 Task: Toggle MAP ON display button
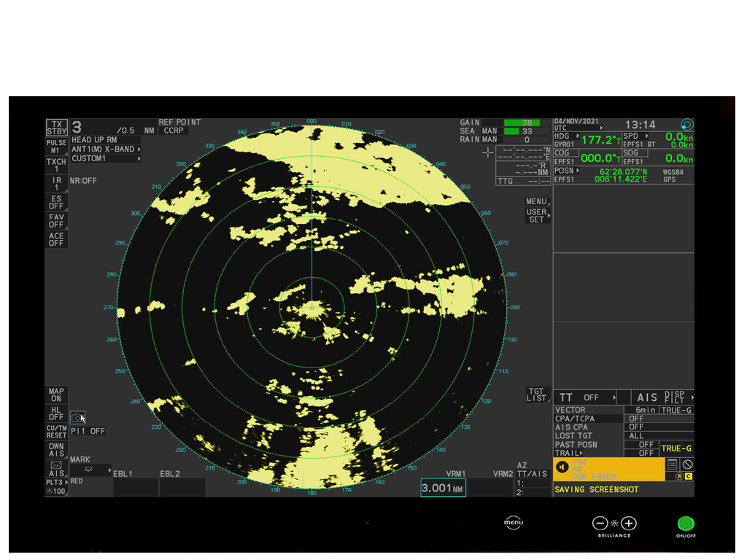[x=56, y=394]
